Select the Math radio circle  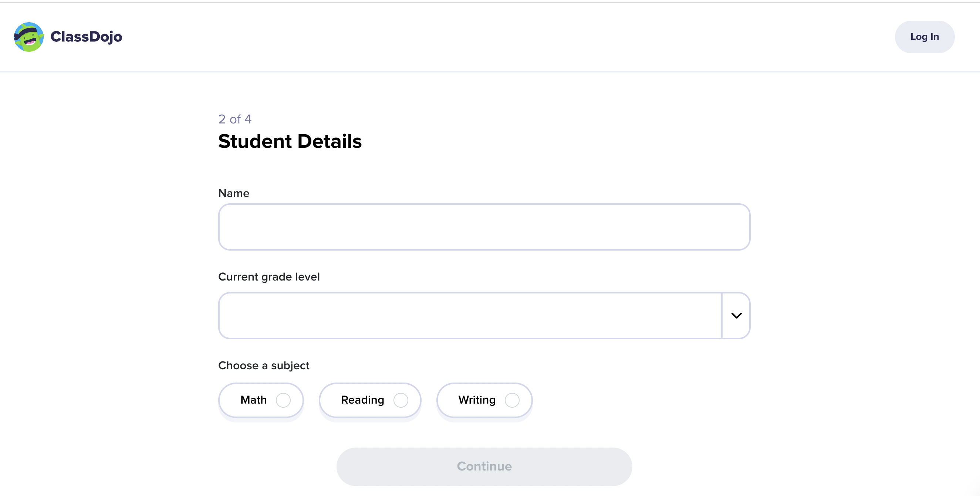(283, 400)
